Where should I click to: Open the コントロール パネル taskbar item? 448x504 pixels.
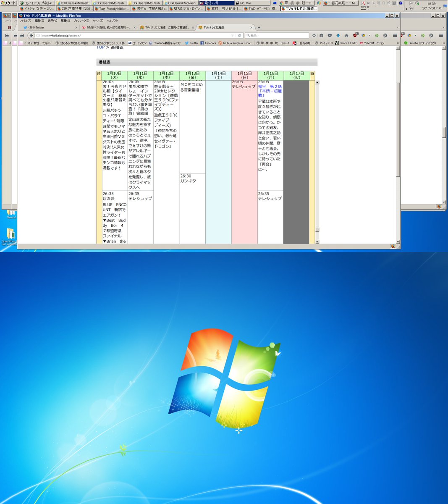pos(37,3)
